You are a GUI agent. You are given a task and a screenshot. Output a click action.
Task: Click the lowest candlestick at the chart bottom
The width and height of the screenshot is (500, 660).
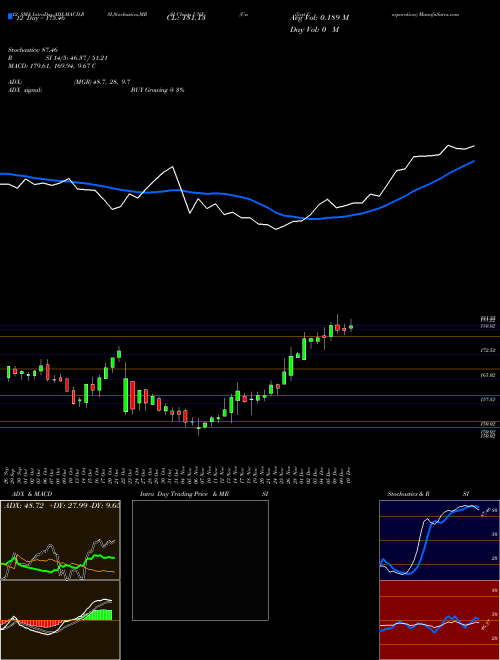coord(199,428)
